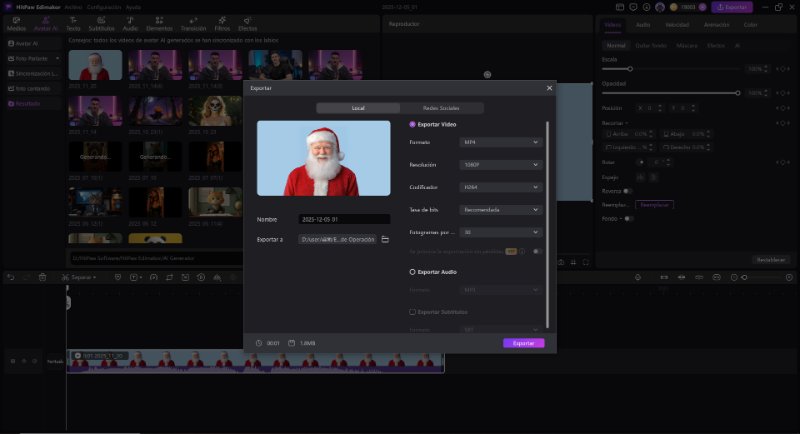The image size is (800, 434).
Task: Switch to the Local export tab
Action: (x=358, y=108)
